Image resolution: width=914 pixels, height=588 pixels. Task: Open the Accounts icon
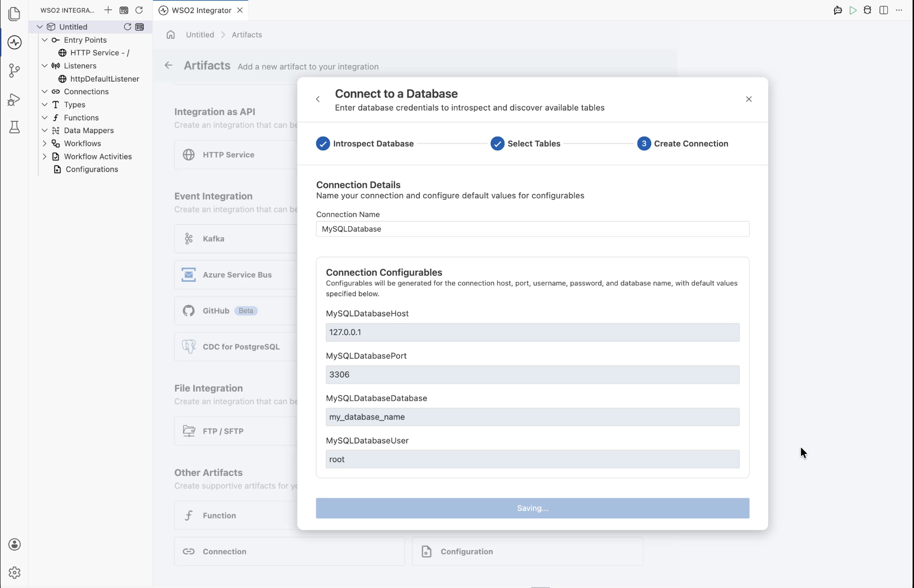click(15, 544)
